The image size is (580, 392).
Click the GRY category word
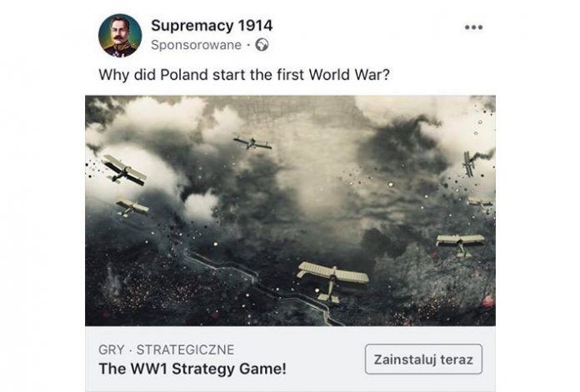coord(112,350)
